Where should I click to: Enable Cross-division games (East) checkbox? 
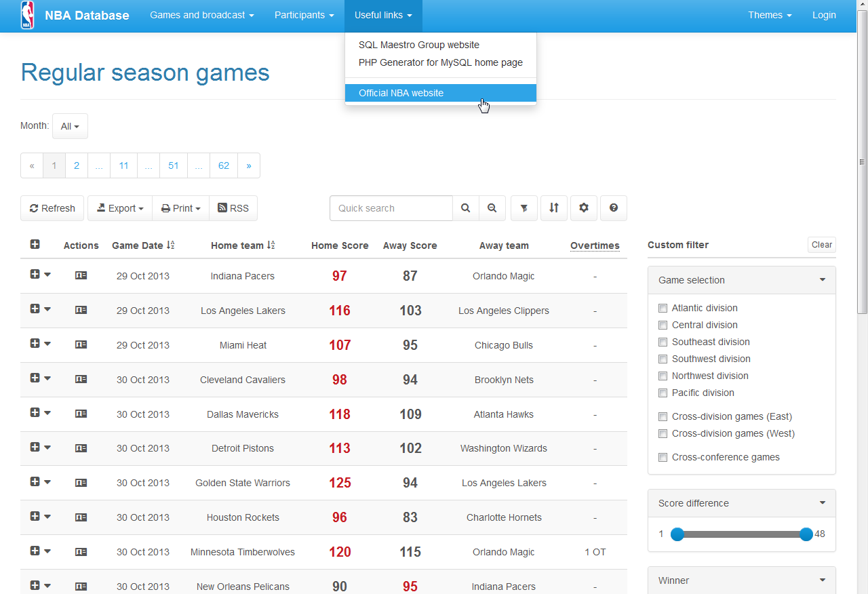pos(663,416)
